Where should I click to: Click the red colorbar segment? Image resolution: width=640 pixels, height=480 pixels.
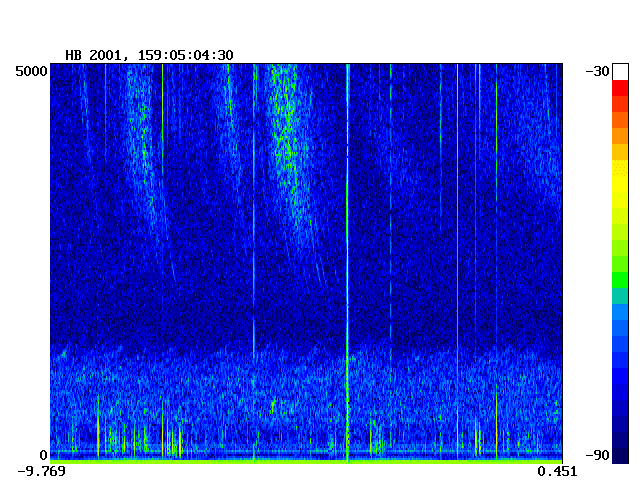620,88
